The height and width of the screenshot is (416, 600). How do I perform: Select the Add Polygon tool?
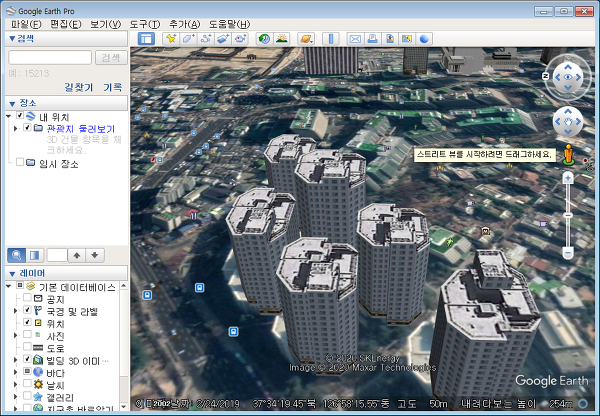coord(188,39)
